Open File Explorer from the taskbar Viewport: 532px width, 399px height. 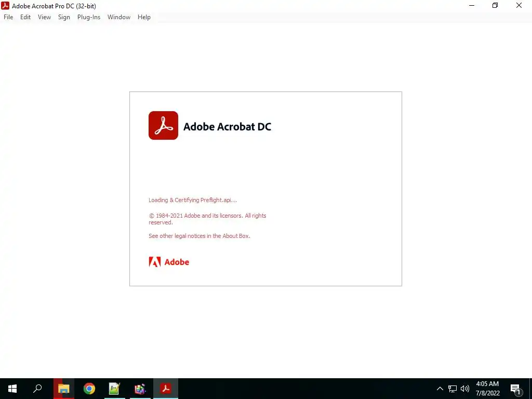click(63, 389)
